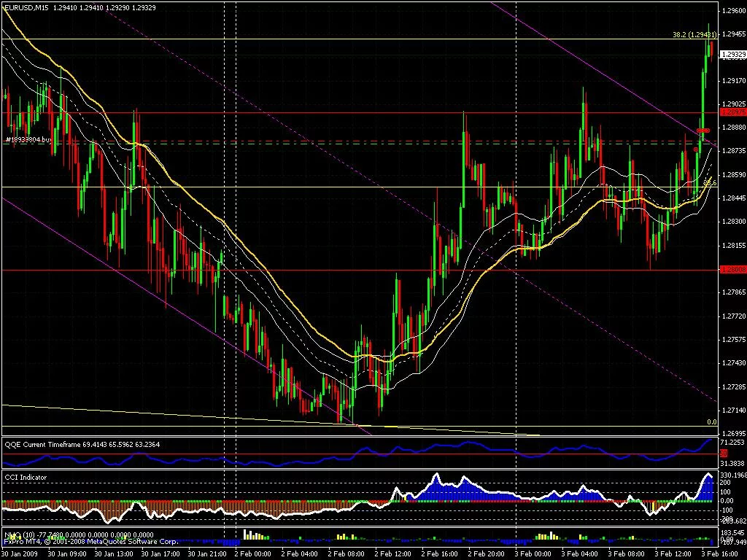Click the current price tag 1.29329

click(x=734, y=55)
